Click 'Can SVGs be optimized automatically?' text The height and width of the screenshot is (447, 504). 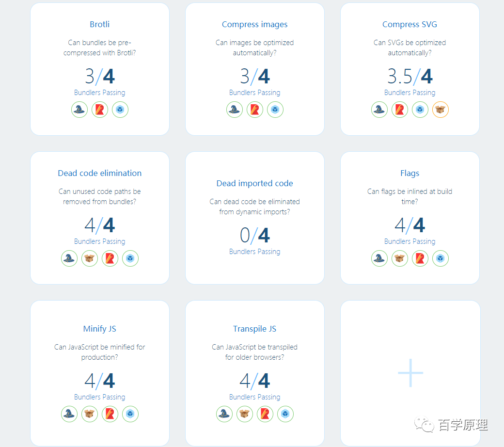point(410,48)
